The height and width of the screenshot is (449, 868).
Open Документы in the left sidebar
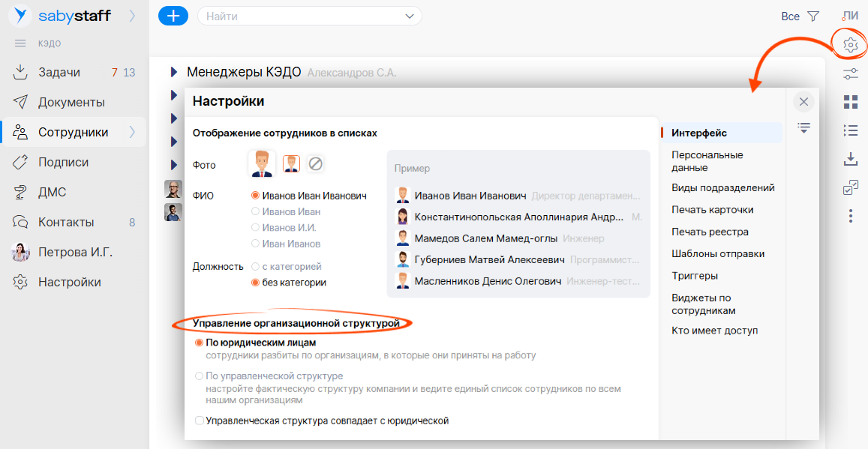click(x=71, y=103)
